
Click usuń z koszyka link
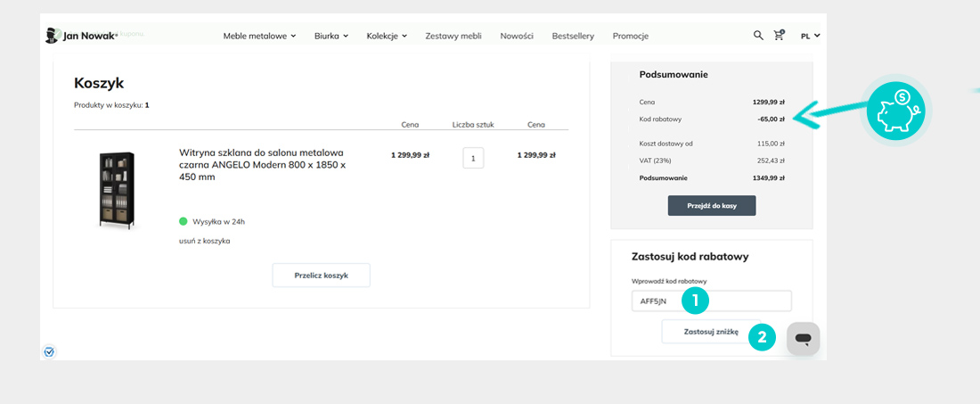tap(204, 241)
